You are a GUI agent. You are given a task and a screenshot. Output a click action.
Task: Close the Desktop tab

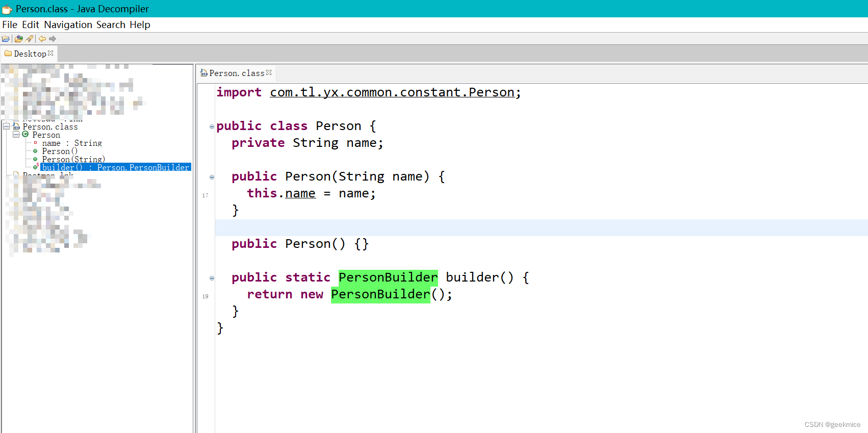point(50,53)
